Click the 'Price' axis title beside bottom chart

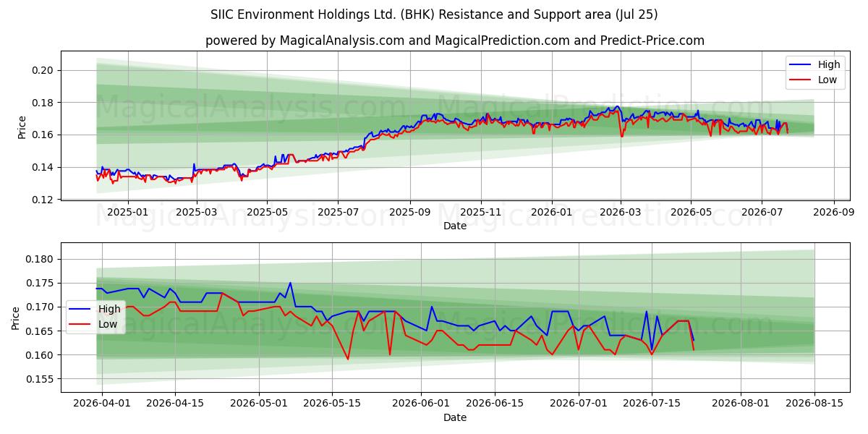(16, 317)
